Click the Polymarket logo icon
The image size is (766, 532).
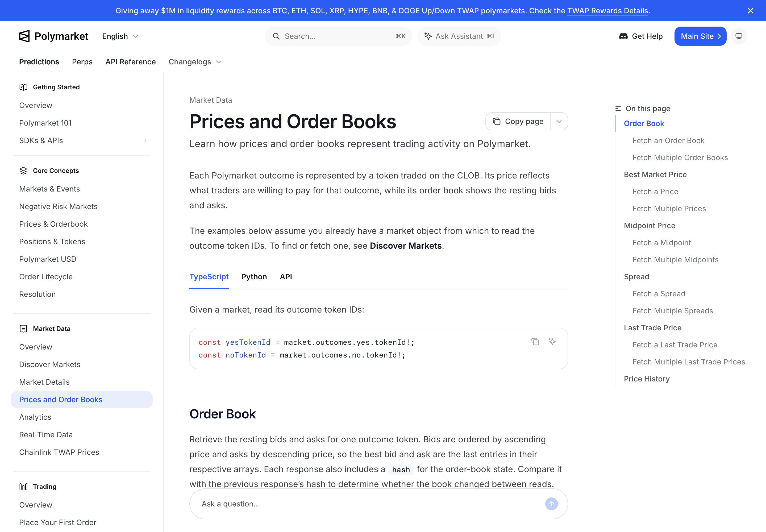coord(24,36)
